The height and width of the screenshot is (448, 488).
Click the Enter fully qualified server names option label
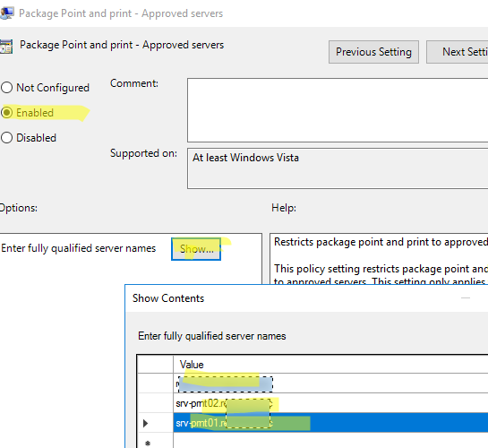tap(79, 248)
